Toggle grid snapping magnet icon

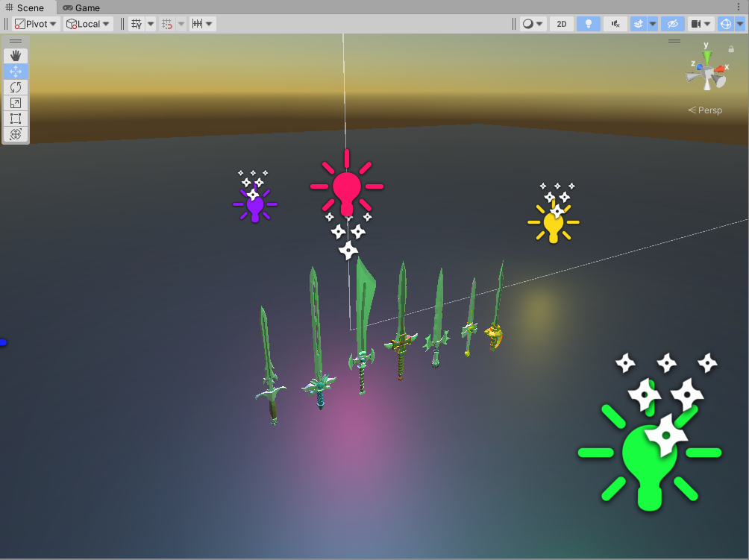point(167,24)
